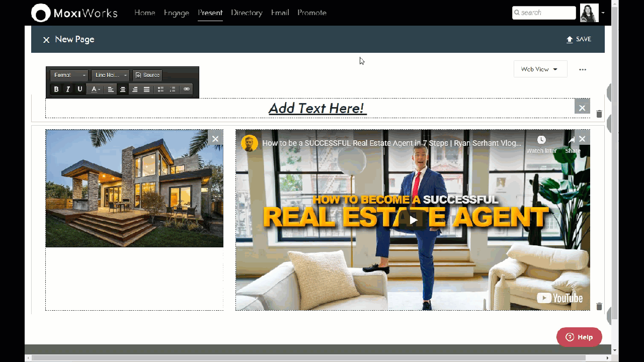Open the Directory menu
This screenshot has height=362, width=644.
[247, 13]
